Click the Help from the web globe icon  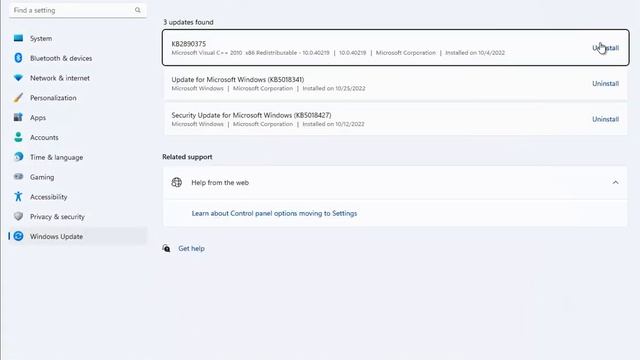pyautogui.click(x=176, y=182)
